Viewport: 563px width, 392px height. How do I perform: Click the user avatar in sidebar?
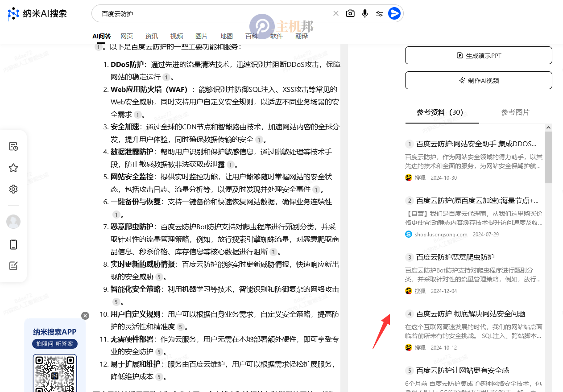point(13,222)
